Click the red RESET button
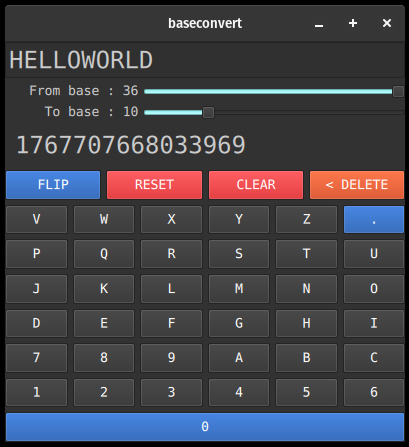 154,185
